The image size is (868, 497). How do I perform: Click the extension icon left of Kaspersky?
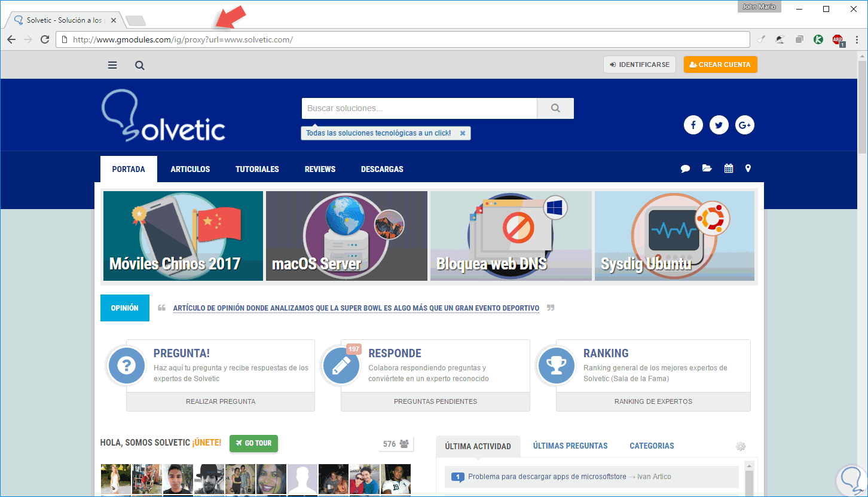[x=799, y=39]
